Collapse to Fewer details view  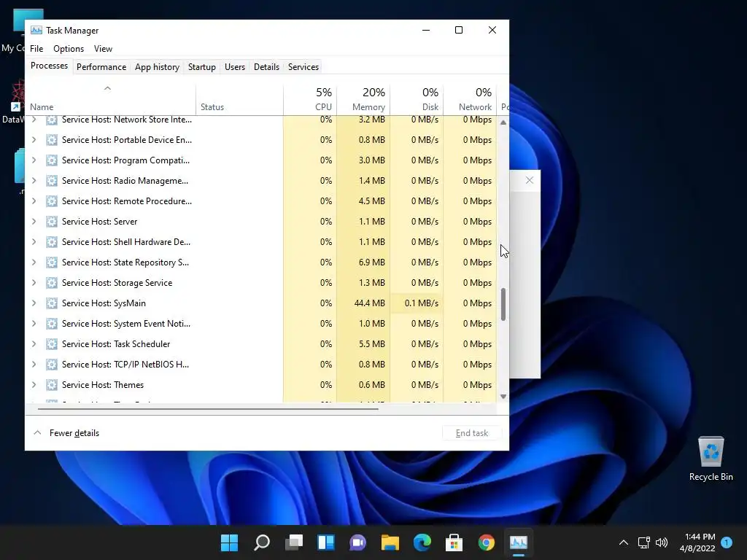[66, 433]
